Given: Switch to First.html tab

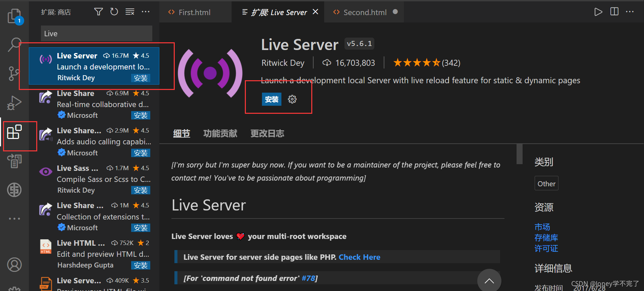Looking at the screenshot, I should pos(195,12).
